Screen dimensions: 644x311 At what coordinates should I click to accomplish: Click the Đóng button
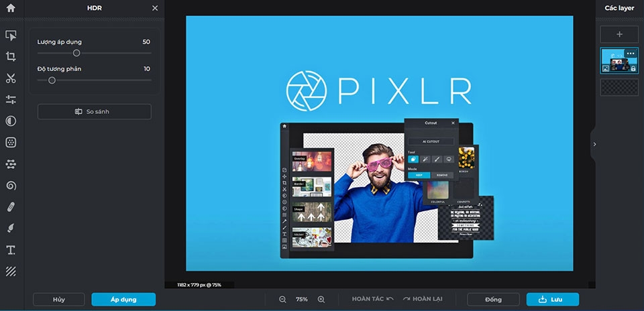point(493,300)
